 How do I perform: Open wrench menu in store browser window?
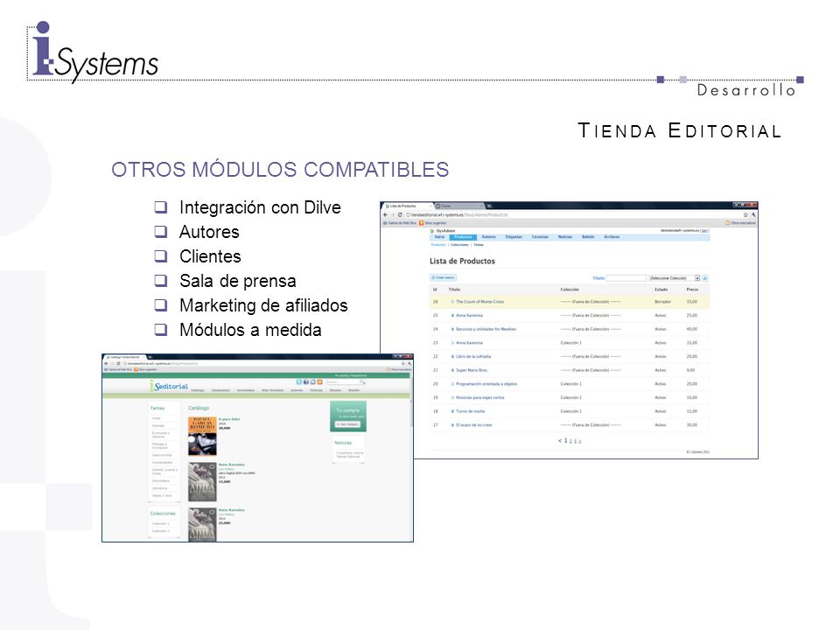pos(409,363)
